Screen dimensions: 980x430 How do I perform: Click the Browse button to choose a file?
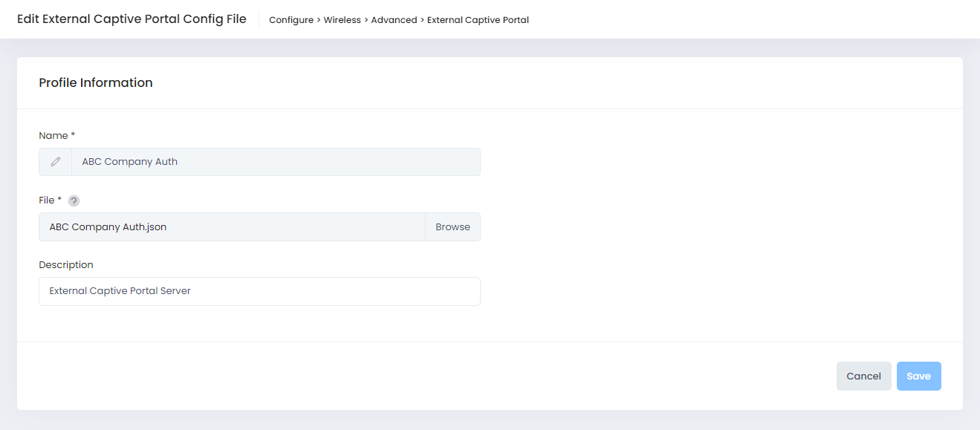[452, 227]
